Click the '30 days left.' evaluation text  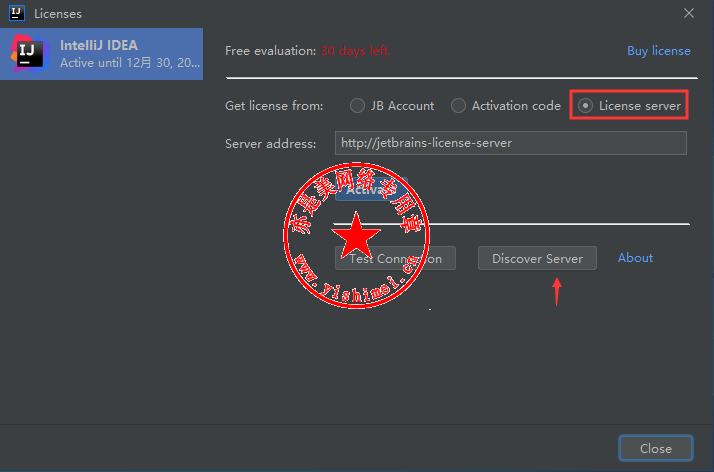click(355, 51)
